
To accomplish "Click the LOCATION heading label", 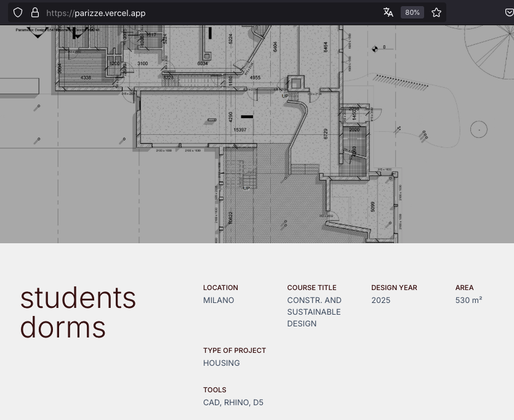I will 220,288.
